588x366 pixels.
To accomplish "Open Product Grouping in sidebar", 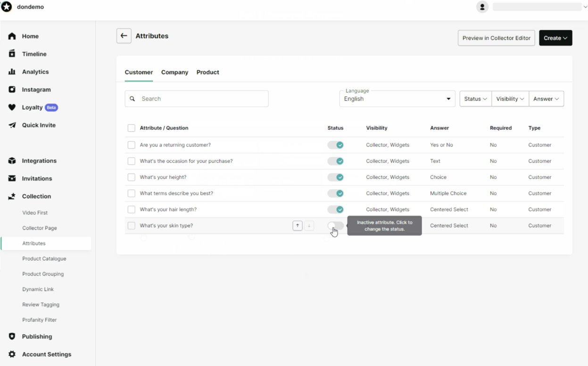I will [43, 274].
